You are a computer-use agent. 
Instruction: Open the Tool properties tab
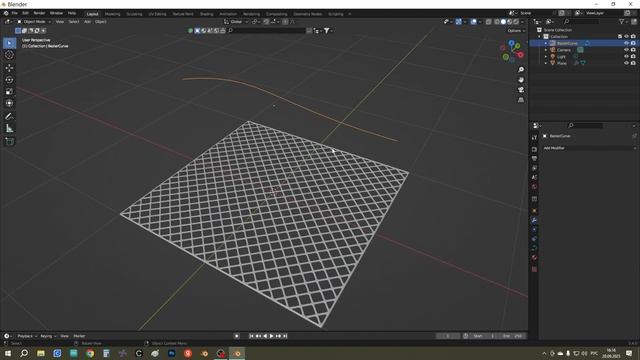(534, 138)
